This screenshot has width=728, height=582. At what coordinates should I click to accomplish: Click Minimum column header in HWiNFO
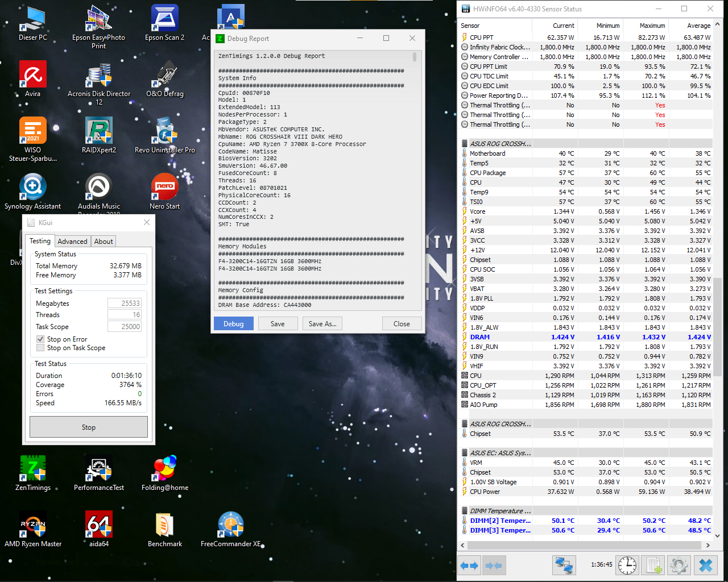[600, 26]
